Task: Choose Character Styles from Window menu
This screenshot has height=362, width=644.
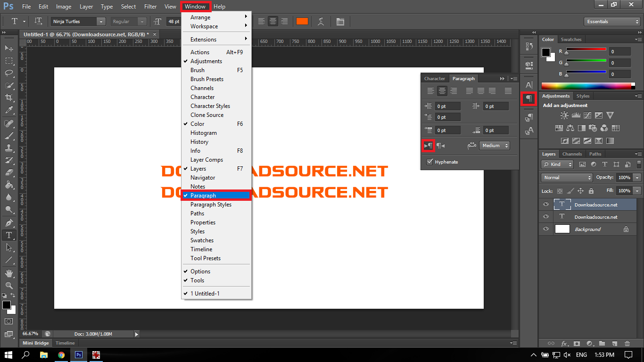Action: click(210, 106)
